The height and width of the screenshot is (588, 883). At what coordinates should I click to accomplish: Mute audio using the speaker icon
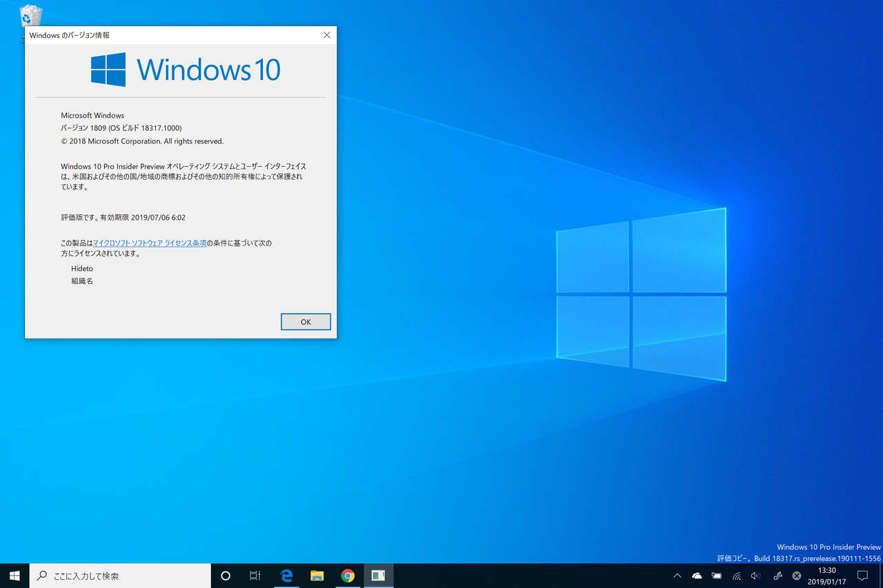[755, 576]
